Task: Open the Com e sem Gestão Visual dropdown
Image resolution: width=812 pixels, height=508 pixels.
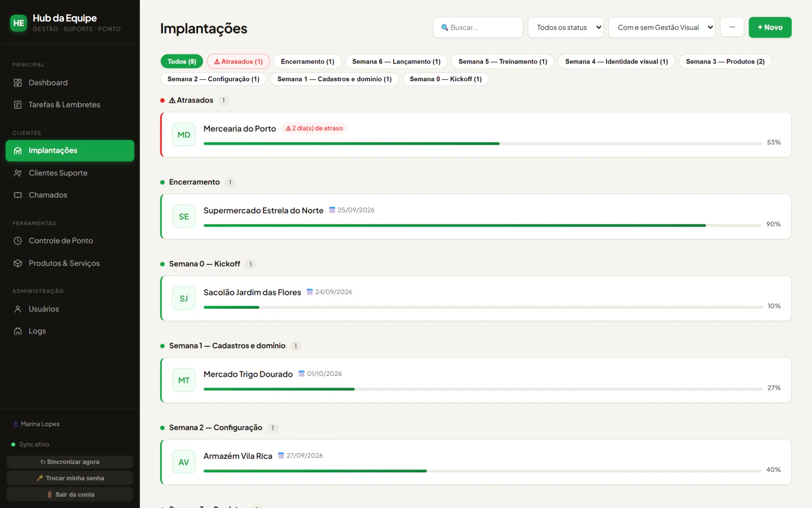Action: click(662, 27)
